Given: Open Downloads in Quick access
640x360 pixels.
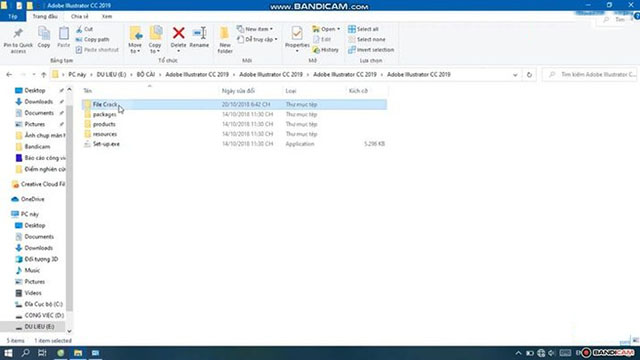Looking at the screenshot, I should click(x=38, y=102).
